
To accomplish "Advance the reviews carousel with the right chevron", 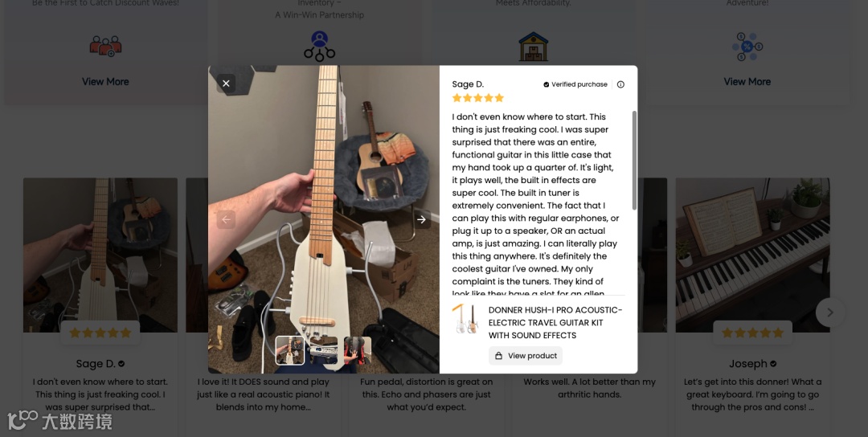I will click(829, 312).
